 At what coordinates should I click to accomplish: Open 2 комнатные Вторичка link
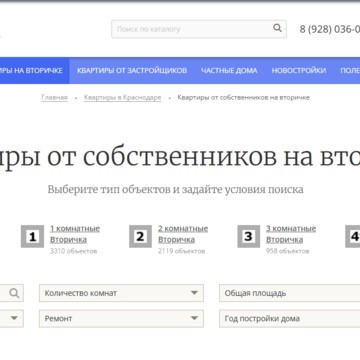tap(183, 234)
